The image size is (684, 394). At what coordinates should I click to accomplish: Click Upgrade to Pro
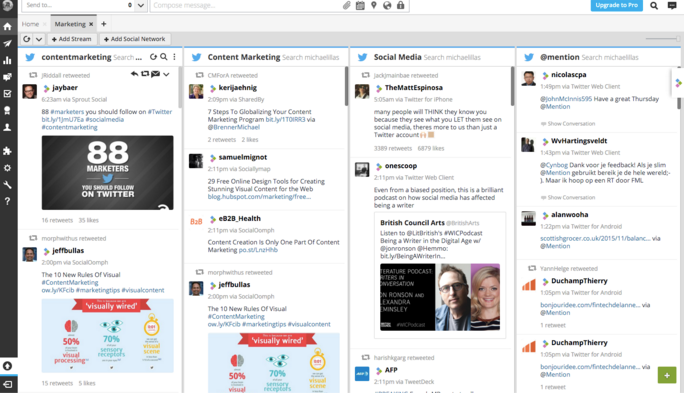tap(616, 5)
